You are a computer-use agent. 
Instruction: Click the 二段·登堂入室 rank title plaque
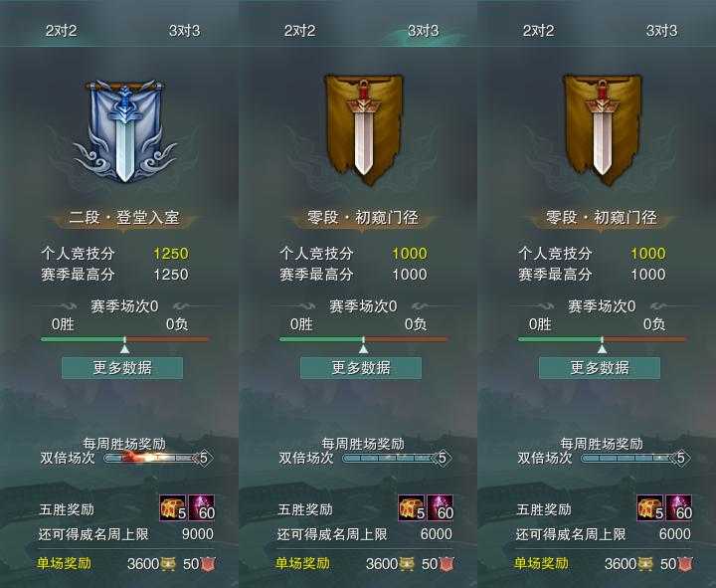coord(124,218)
